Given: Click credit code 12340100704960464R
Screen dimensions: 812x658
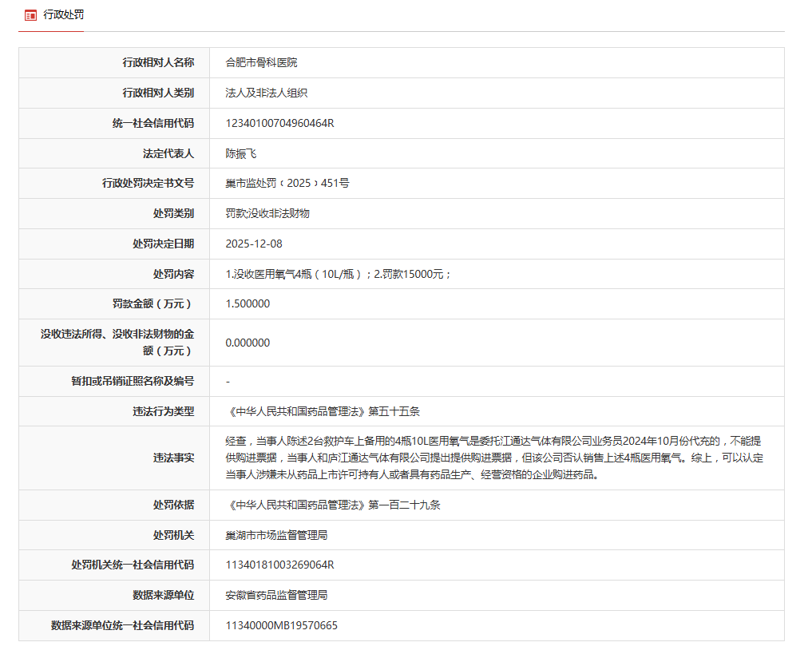Looking at the screenshot, I should pos(279,123).
